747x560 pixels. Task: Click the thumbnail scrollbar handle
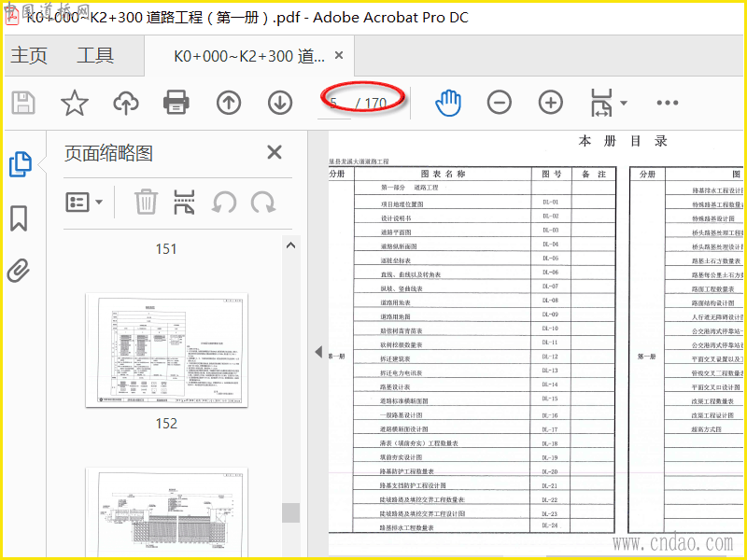[290, 512]
